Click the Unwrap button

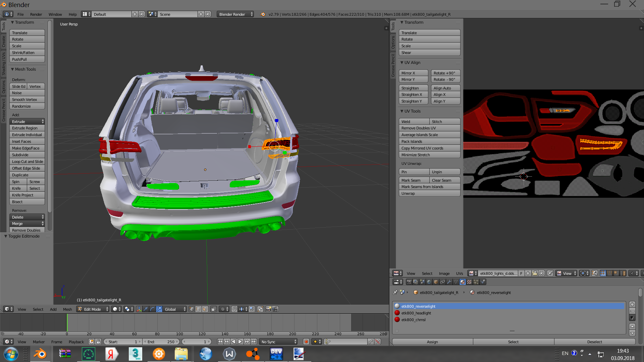coord(429,193)
